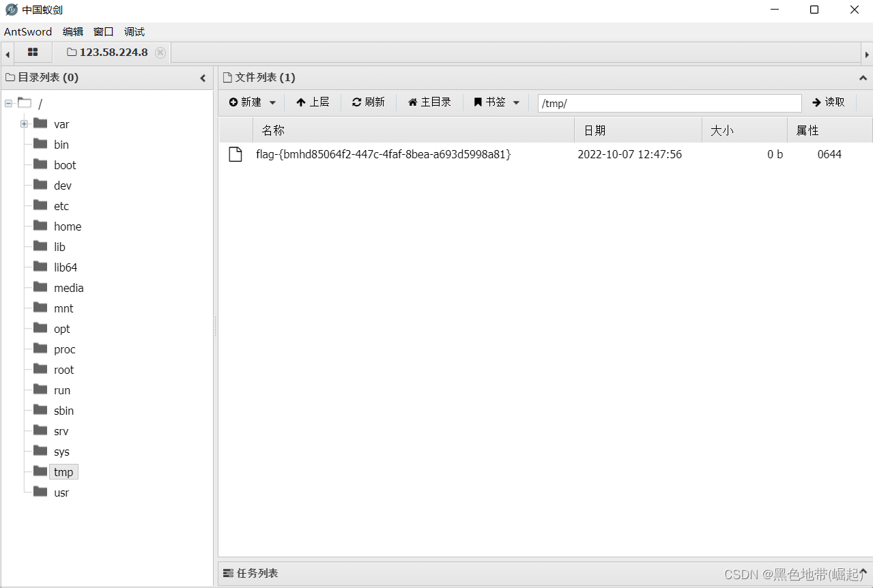The height and width of the screenshot is (588, 873).
Task: Click the AntSword logo in the title bar
Action: coord(10,10)
